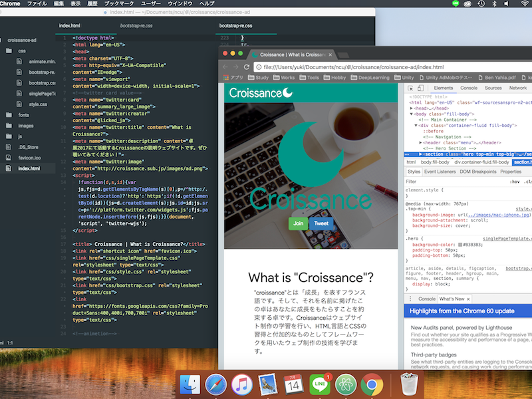The image size is (532, 399).
Task: Collapse the body fill-body element
Action: coord(412,114)
